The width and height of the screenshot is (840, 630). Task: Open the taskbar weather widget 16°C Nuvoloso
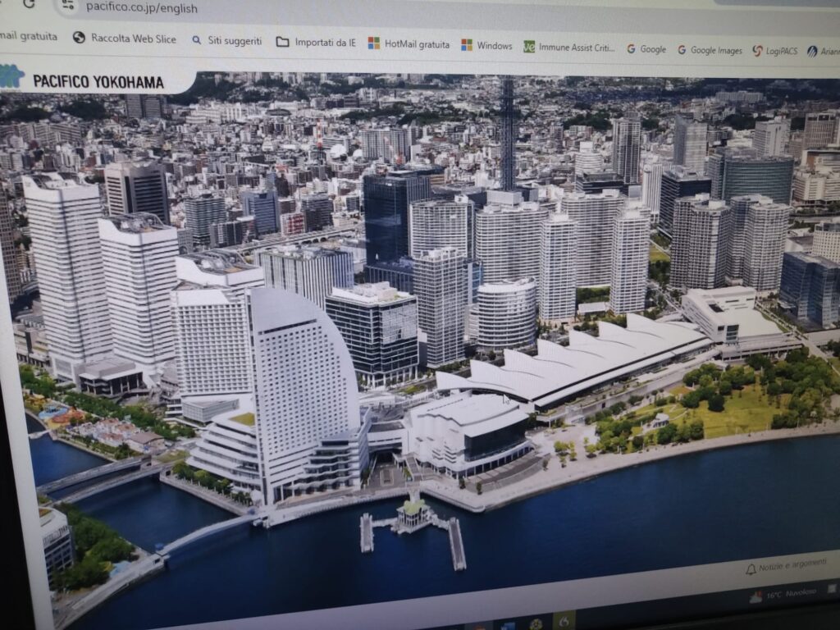[x=783, y=595]
